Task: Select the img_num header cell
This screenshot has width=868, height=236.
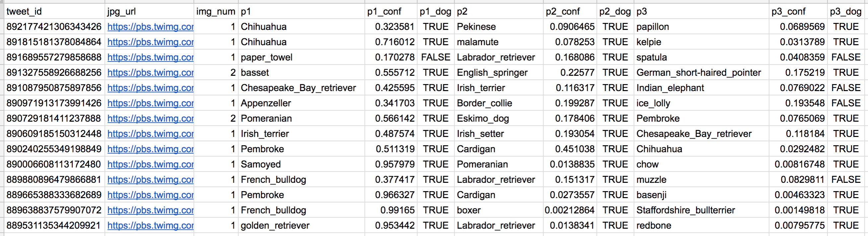Action: point(216,12)
